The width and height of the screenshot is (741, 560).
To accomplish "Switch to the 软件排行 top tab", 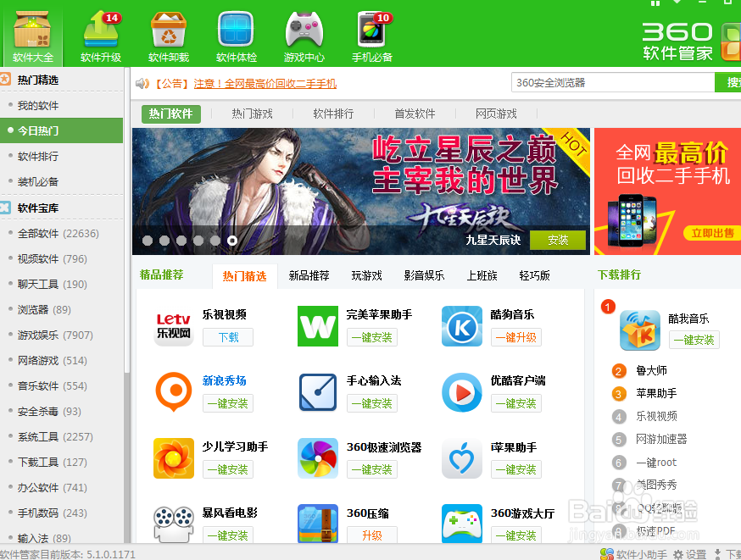I will coord(333,114).
